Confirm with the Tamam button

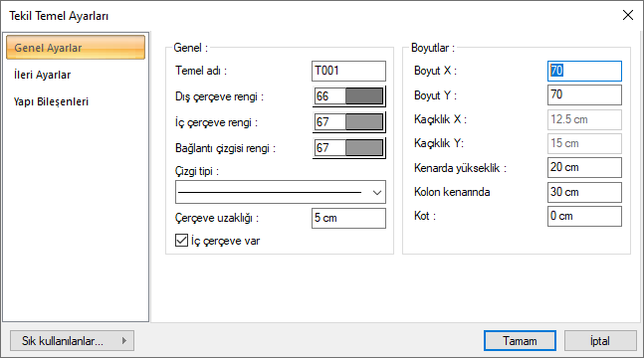tap(520, 341)
